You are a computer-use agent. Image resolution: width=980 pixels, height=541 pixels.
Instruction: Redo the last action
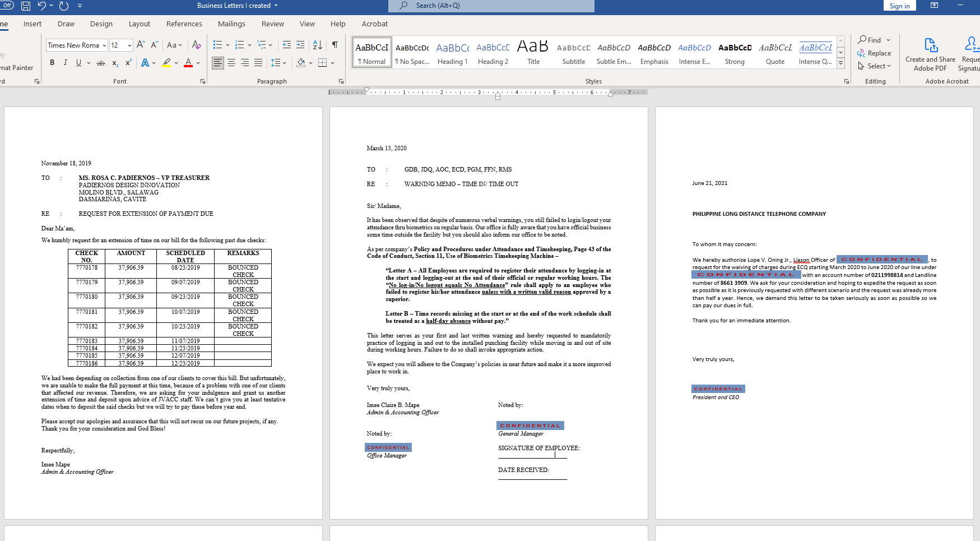click(64, 6)
